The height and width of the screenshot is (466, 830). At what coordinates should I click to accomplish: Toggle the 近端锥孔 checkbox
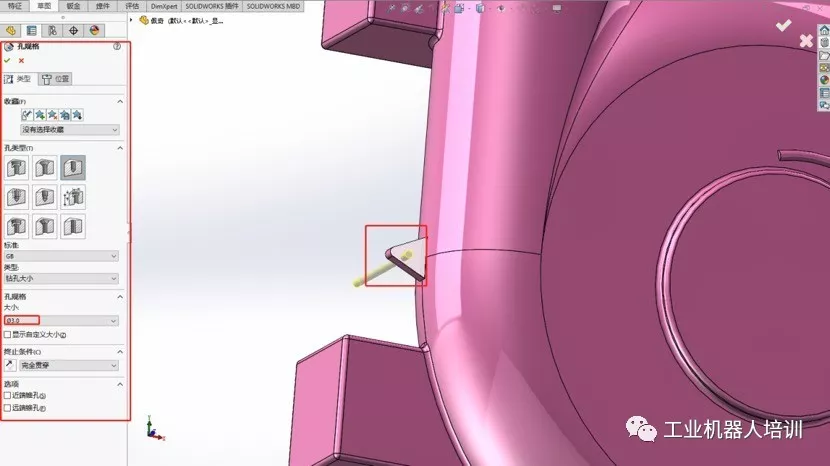click(x=7, y=395)
